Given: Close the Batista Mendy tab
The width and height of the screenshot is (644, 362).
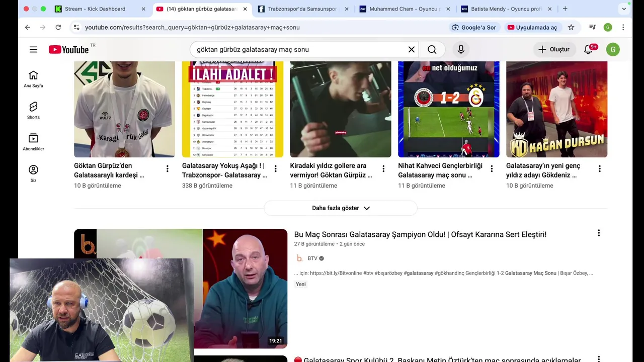Looking at the screenshot, I should pyautogui.click(x=549, y=9).
